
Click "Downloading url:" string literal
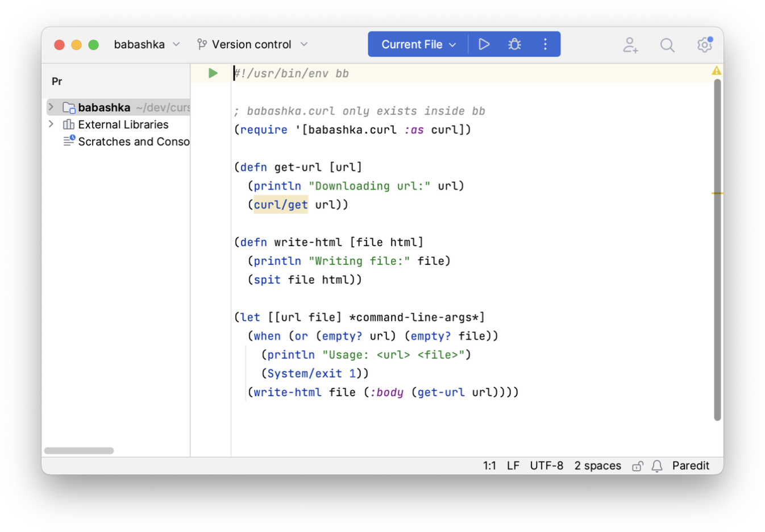(x=369, y=186)
